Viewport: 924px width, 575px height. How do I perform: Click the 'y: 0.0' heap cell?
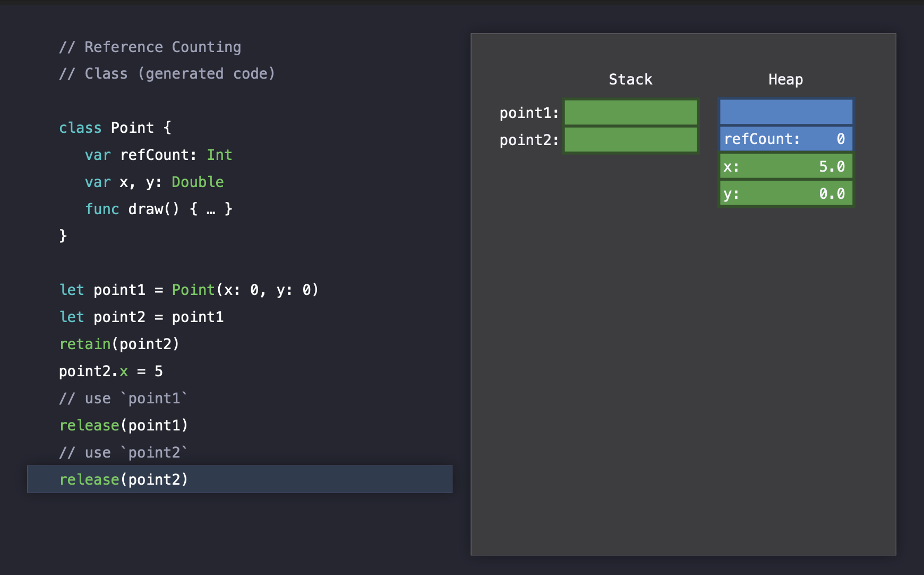[x=786, y=193]
